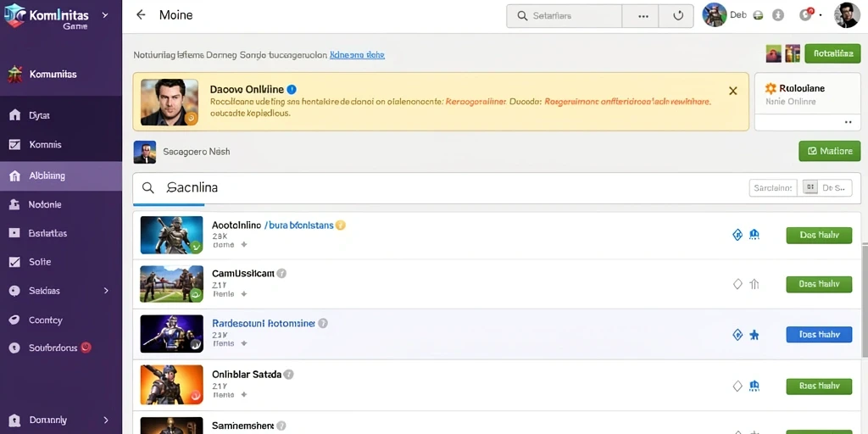Click the Soufbrdons sidebar icon
Screen dimensions: 868x434
tap(15, 348)
